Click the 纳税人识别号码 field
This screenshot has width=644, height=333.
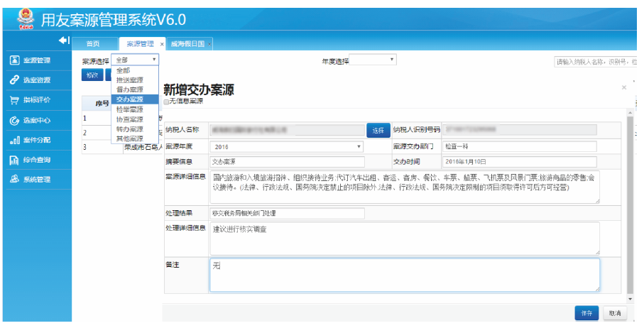point(519,130)
